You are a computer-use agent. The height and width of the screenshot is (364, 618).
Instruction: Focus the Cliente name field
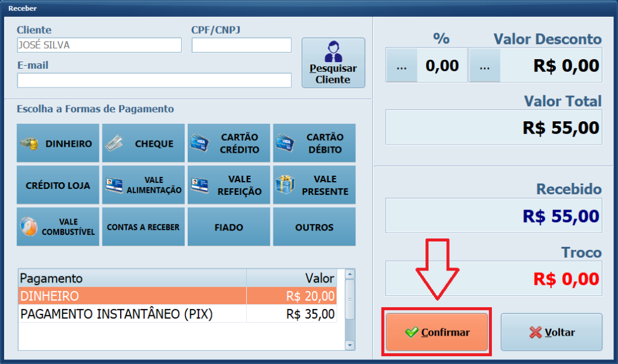tap(100, 45)
